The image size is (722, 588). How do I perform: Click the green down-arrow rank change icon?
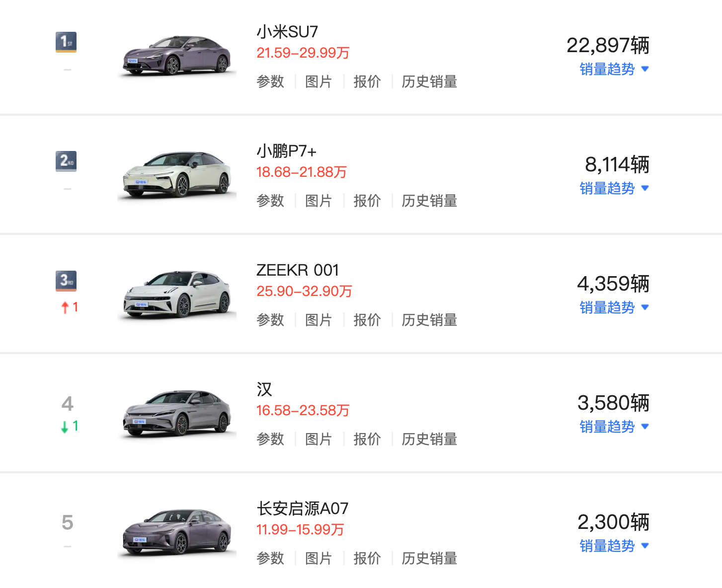(x=65, y=427)
